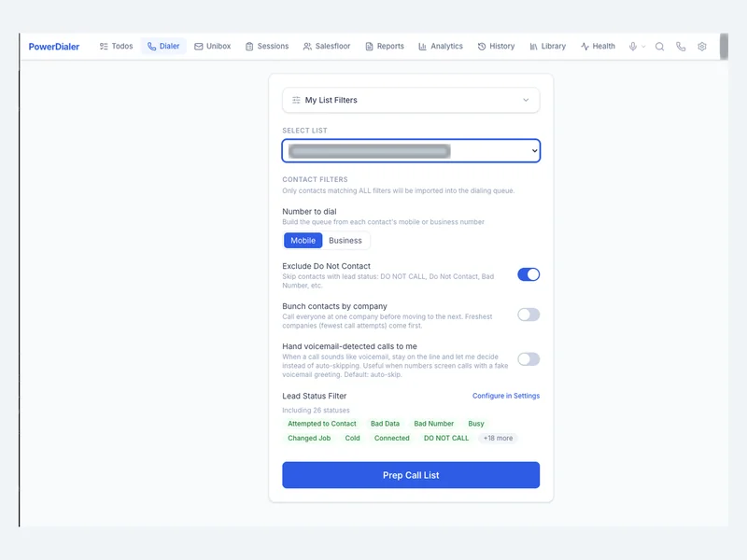The width and height of the screenshot is (747, 560).
Task: Open settings gear icon
Action: point(702,47)
